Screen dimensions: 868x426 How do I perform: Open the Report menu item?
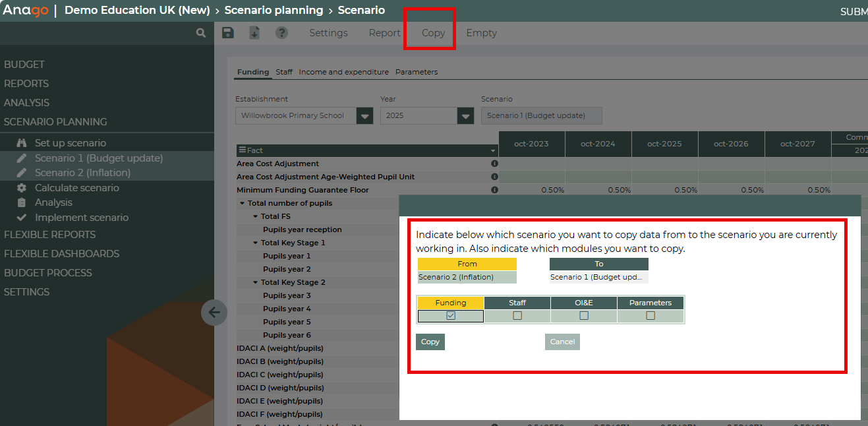(x=384, y=33)
